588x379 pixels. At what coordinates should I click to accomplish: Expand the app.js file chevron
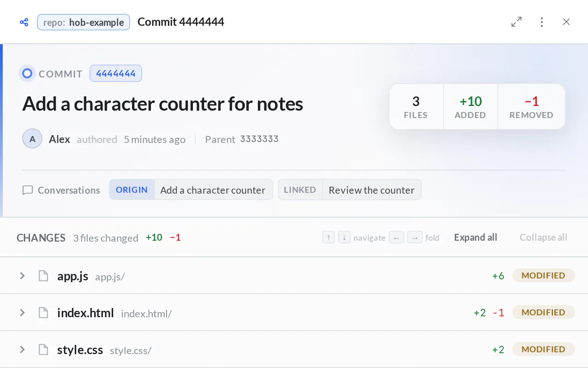click(22, 276)
